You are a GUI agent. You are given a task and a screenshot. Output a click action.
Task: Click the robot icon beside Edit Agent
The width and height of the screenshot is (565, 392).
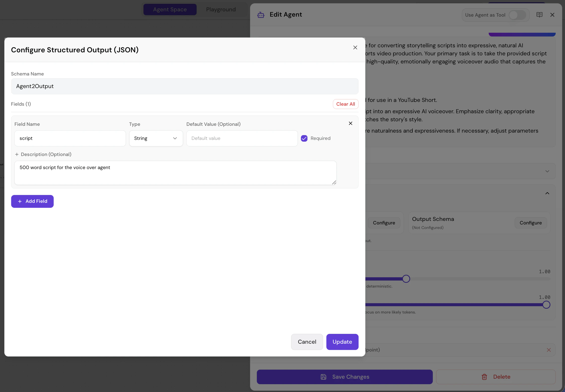pyautogui.click(x=261, y=15)
